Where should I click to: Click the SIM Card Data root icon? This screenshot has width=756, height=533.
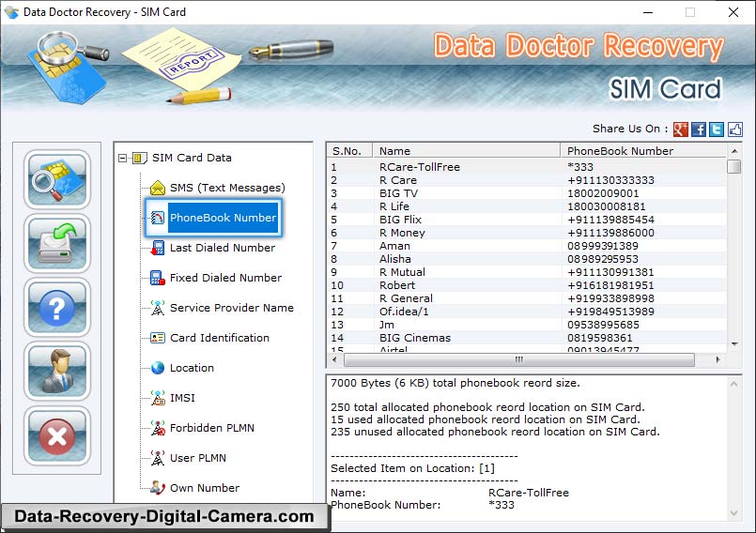(139, 158)
